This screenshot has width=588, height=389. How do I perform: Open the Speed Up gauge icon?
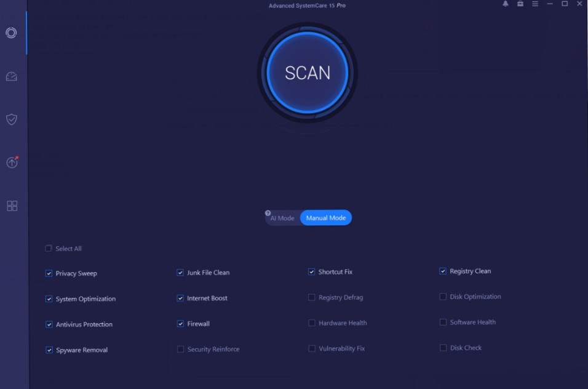click(x=11, y=76)
